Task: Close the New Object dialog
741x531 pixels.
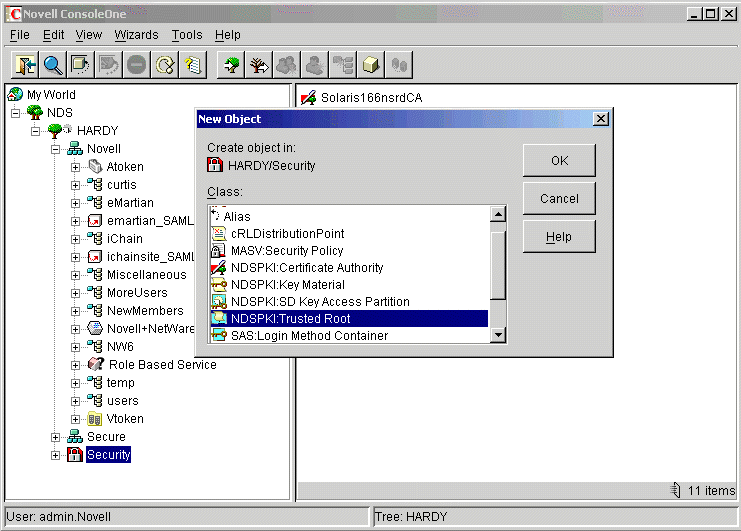Action: [x=601, y=119]
